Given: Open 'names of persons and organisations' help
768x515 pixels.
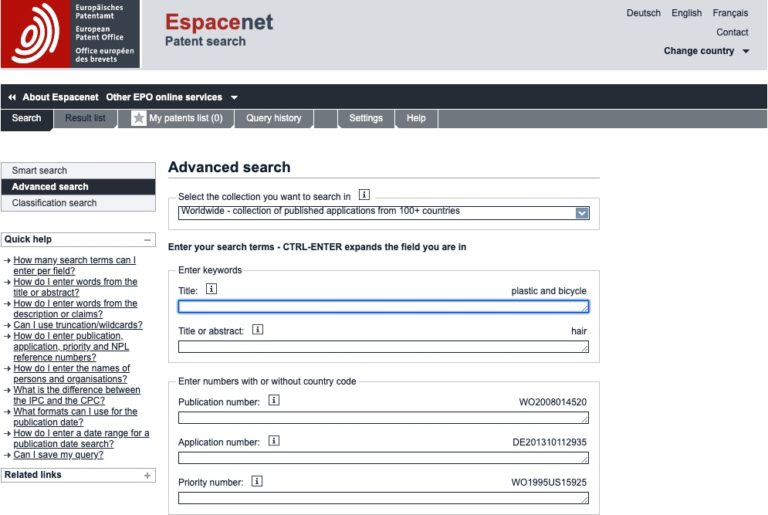Looking at the screenshot, I should click(x=72, y=373).
